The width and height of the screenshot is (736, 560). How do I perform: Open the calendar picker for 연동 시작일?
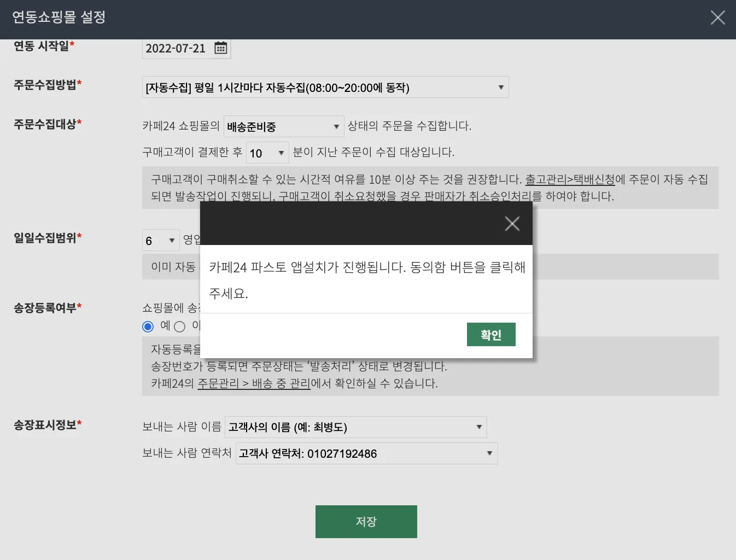pyautogui.click(x=221, y=48)
